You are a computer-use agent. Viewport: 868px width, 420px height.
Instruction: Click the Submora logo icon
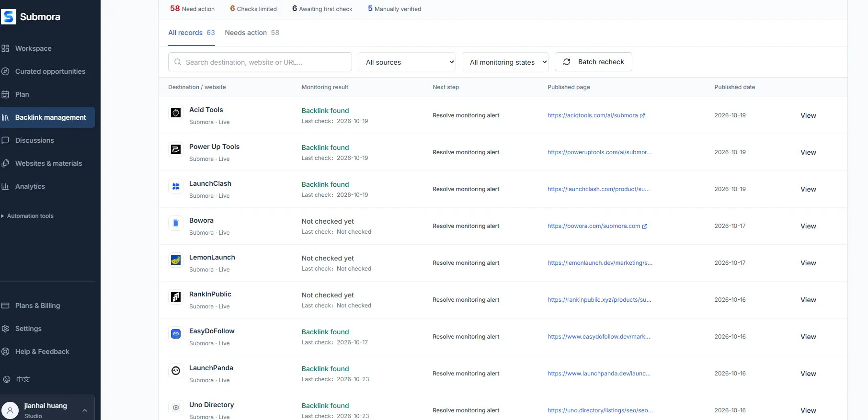click(9, 17)
